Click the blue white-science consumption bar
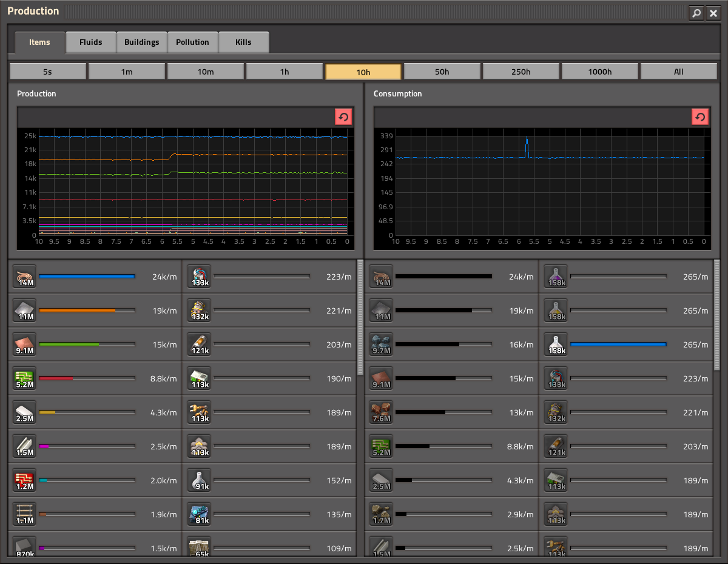The image size is (728, 564). (618, 344)
